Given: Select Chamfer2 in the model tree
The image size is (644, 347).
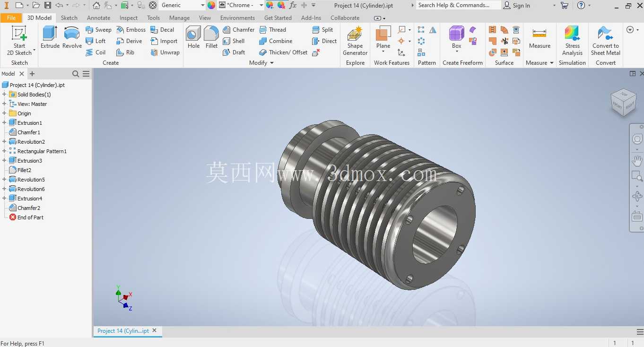Looking at the screenshot, I should [x=28, y=208].
